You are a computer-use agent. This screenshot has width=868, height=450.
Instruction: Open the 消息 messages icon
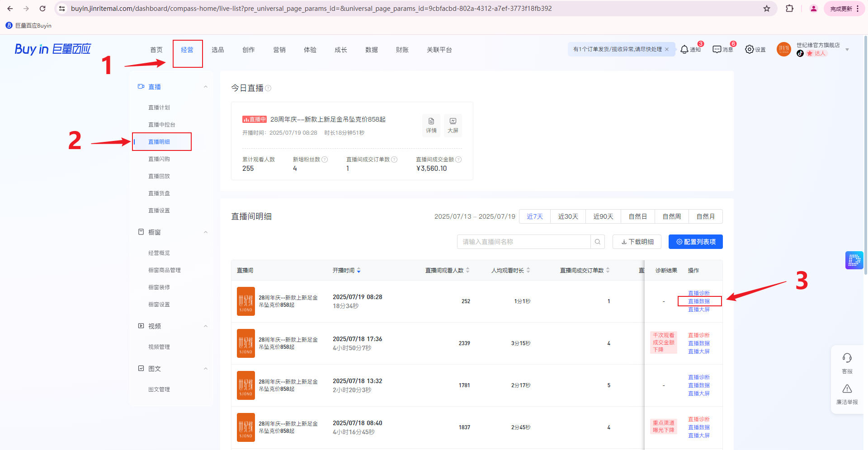(x=717, y=49)
